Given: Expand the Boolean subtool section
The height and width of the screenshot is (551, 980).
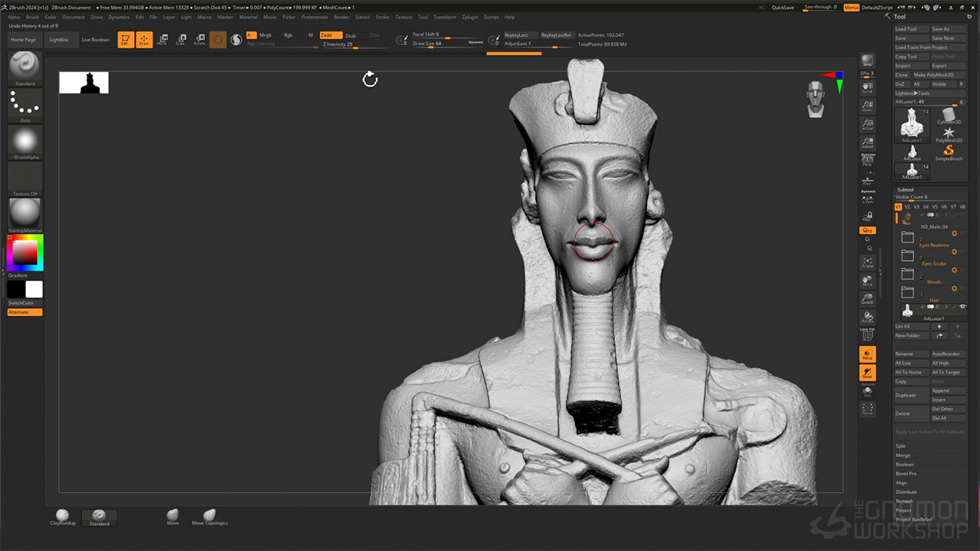Looking at the screenshot, I should tap(904, 465).
